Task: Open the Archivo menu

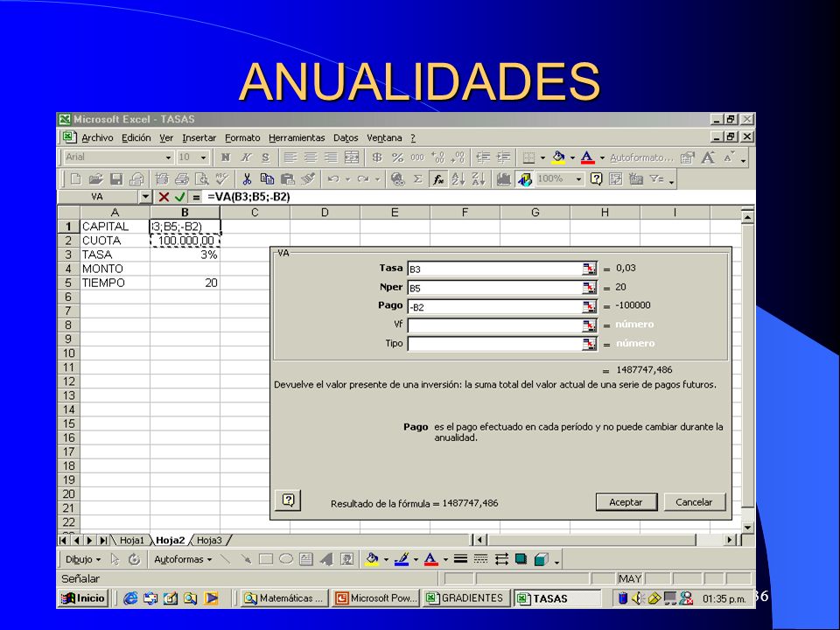Action: [x=97, y=137]
